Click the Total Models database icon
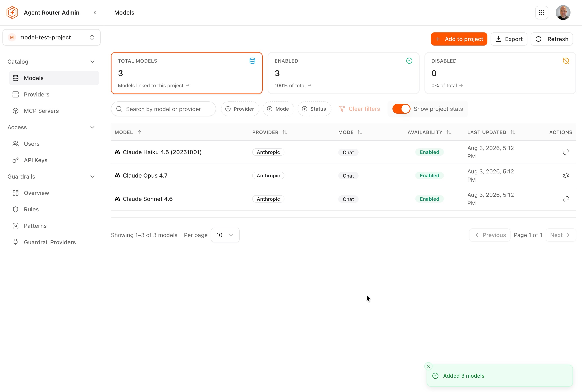 point(252,61)
